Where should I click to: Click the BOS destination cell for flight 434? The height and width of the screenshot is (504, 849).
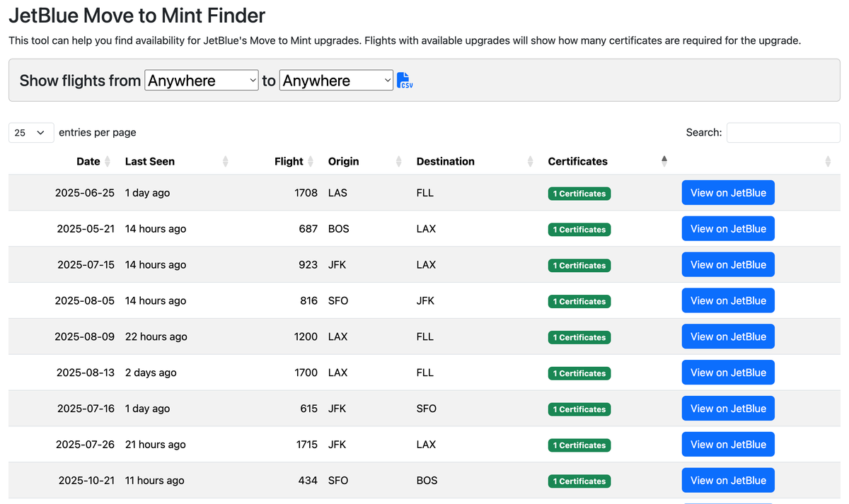click(427, 481)
